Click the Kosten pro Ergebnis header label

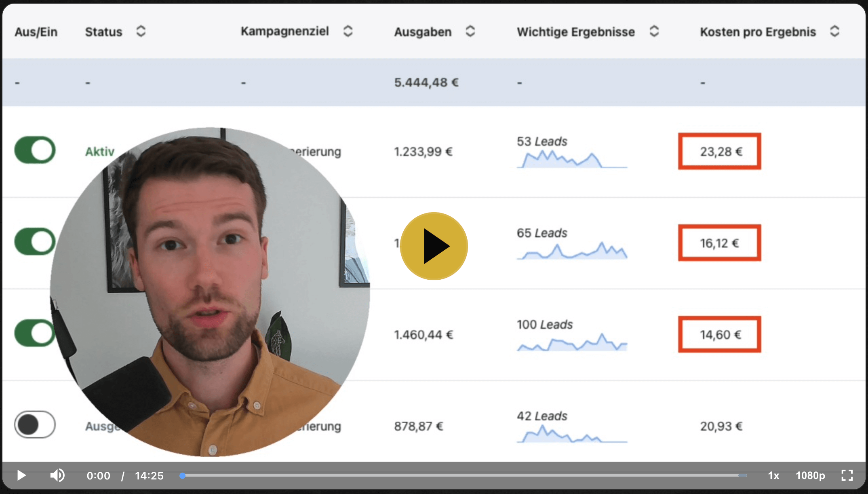pos(758,32)
